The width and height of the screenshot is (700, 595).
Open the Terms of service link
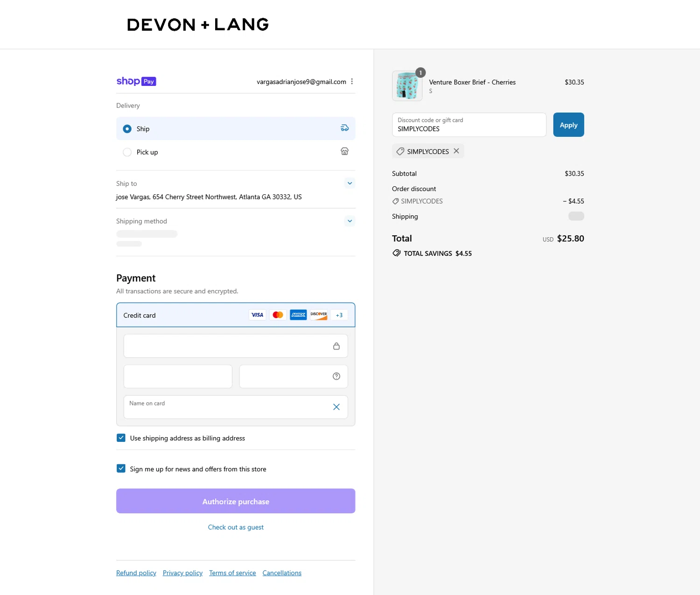pyautogui.click(x=232, y=573)
